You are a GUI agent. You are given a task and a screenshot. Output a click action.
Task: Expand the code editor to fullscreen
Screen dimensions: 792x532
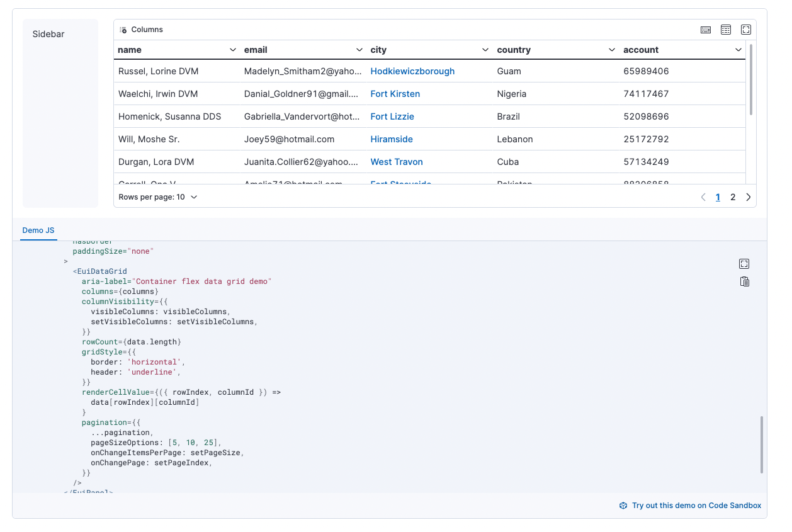point(744,264)
